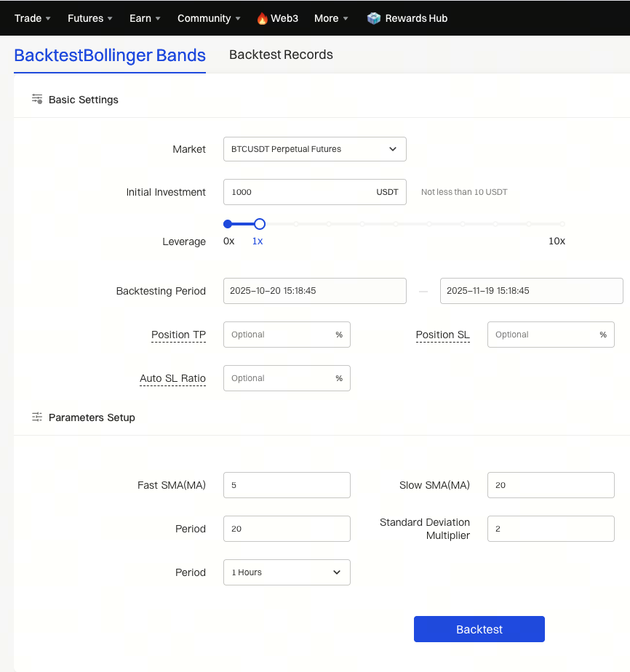Expand the 1 Hours period dropdown

287,572
